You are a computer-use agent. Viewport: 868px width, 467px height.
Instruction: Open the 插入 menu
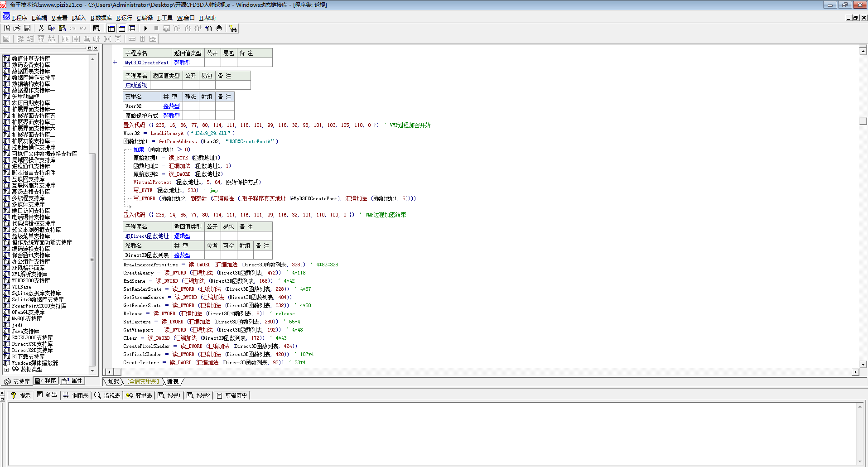pos(79,18)
